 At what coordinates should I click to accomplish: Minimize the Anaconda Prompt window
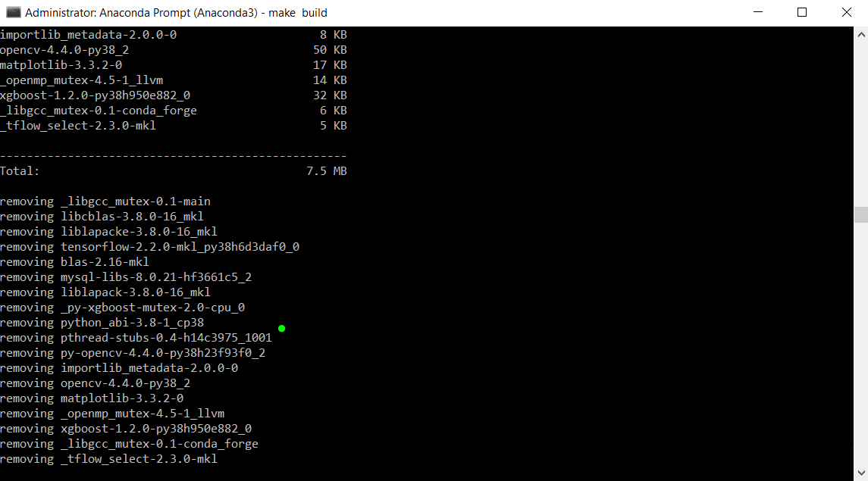coord(758,12)
